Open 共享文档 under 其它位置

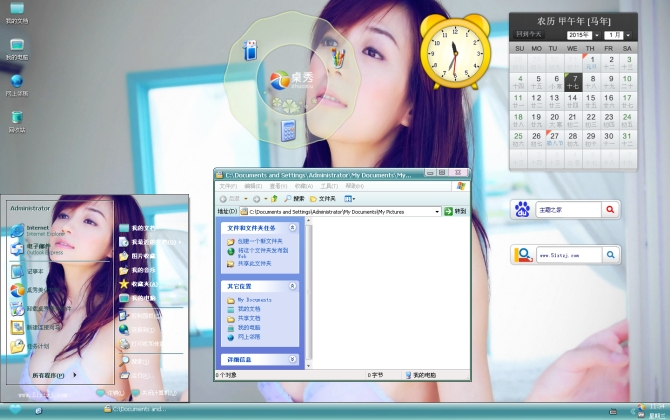(x=249, y=318)
